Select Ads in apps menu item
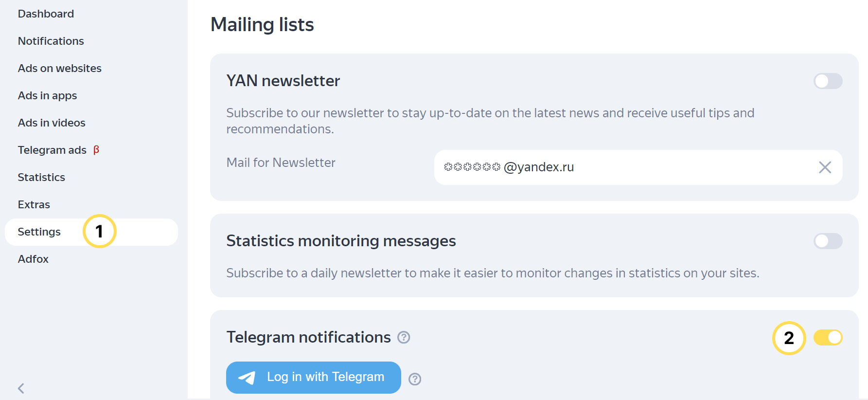868x400 pixels. tap(47, 95)
